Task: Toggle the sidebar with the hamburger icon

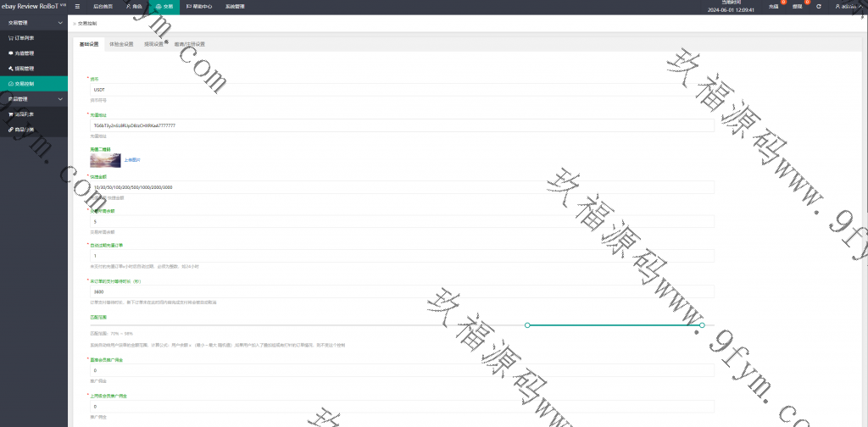Action: tap(77, 6)
